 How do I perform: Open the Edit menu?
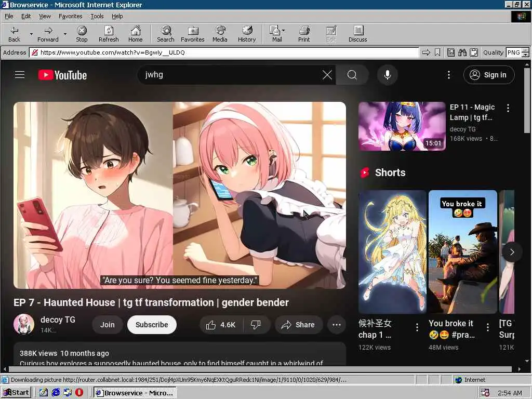tap(26, 16)
